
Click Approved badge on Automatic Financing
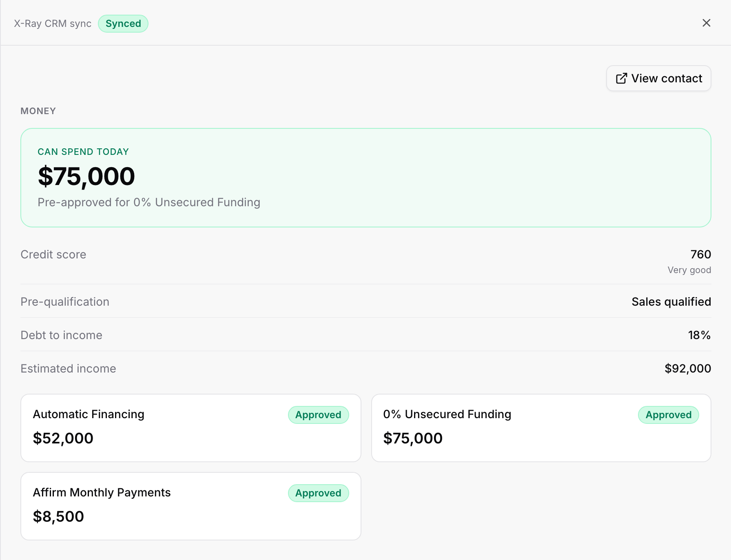[x=319, y=415]
